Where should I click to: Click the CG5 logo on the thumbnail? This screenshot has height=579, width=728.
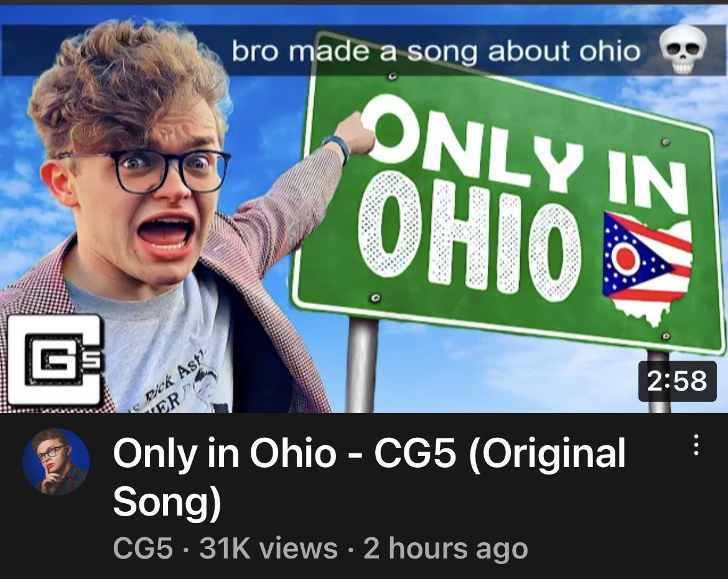[56, 360]
